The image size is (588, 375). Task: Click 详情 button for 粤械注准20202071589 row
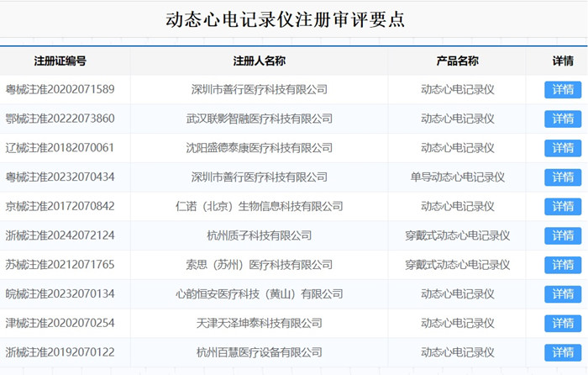click(562, 90)
